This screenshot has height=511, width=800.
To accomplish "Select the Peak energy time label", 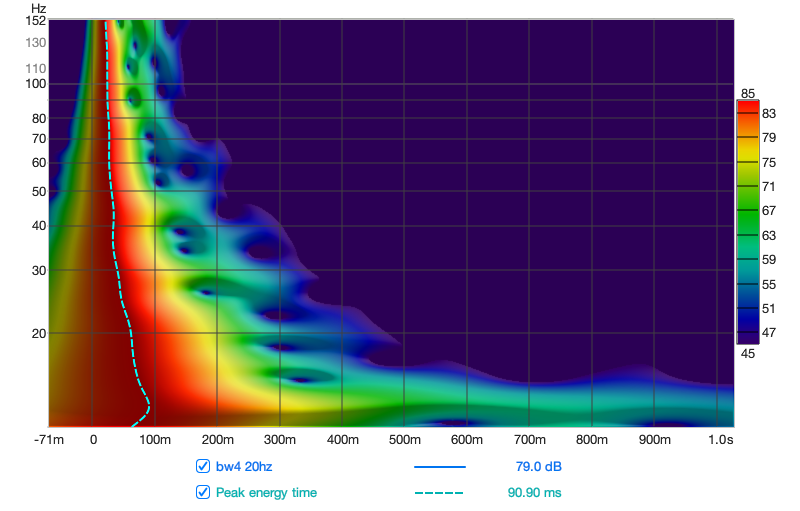I will (266, 493).
